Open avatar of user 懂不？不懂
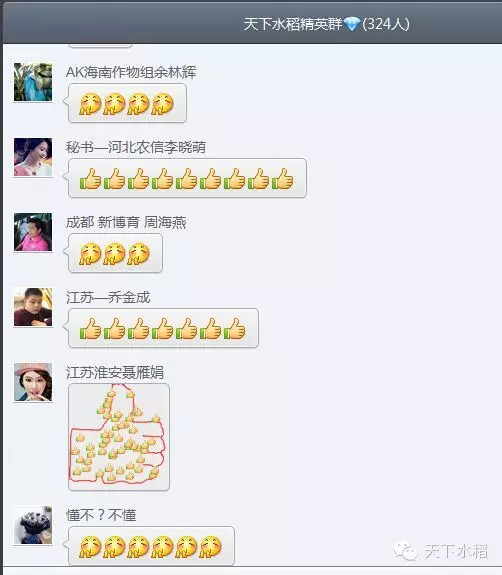The width and height of the screenshot is (502, 575). click(x=33, y=525)
